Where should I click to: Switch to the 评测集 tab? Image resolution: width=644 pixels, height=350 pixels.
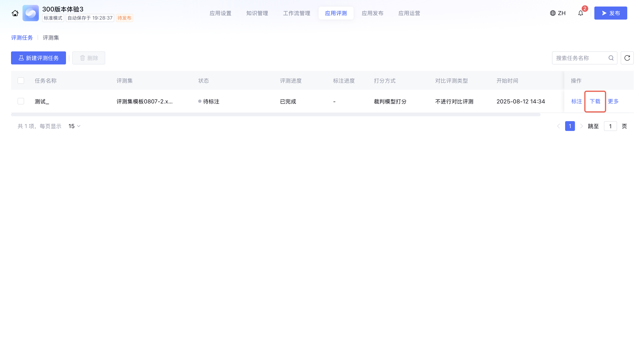[51, 38]
